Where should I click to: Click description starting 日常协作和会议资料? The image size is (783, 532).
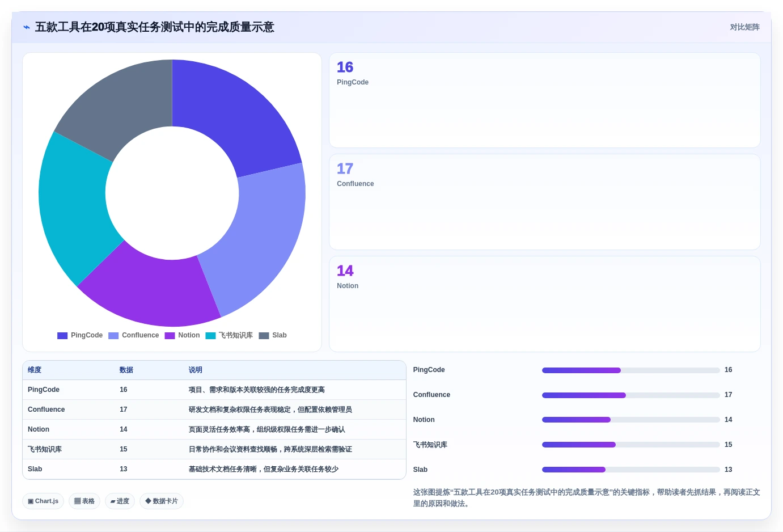pyautogui.click(x=270, y=449)
